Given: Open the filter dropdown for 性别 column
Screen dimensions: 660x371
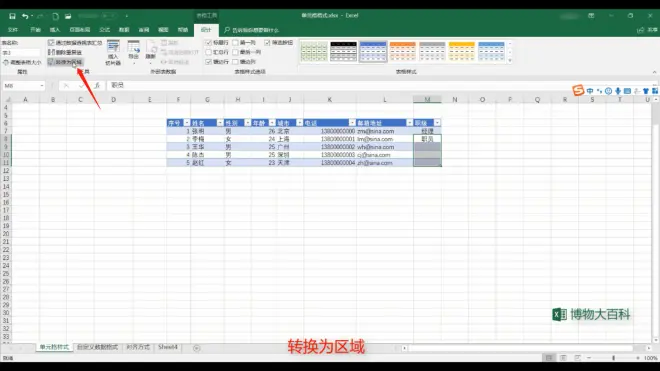Looking at the screenshot, I should pyautogui.click(x=248, y=123).
